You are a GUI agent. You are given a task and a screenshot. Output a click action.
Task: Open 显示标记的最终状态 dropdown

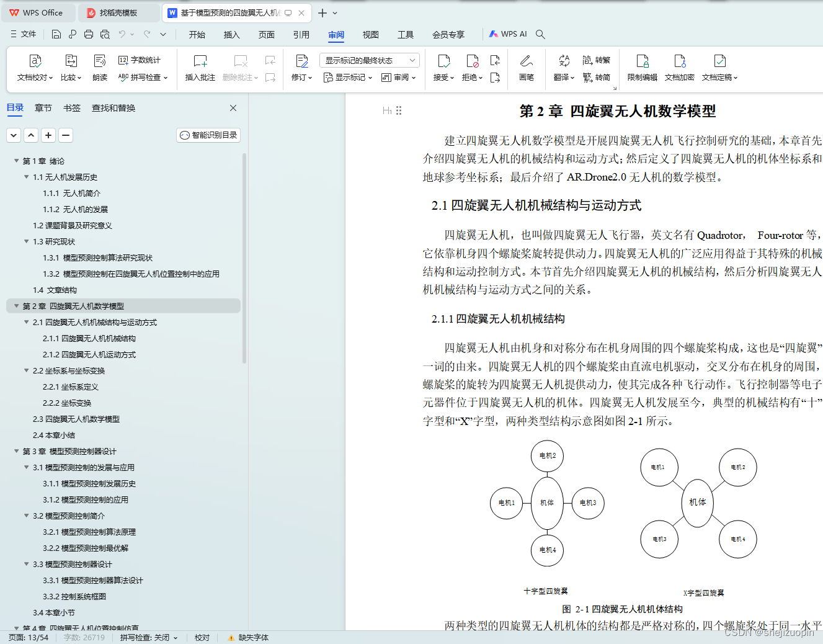370,60
